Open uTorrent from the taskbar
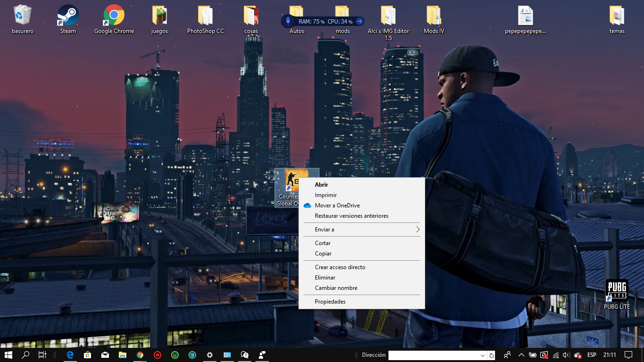Image resolution: width=644 pixels, height=362 pixels. 175,355
